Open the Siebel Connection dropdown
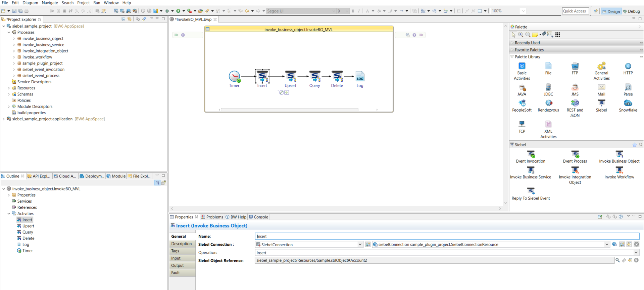Screen dimensions: 644x290 click(360, 245)
